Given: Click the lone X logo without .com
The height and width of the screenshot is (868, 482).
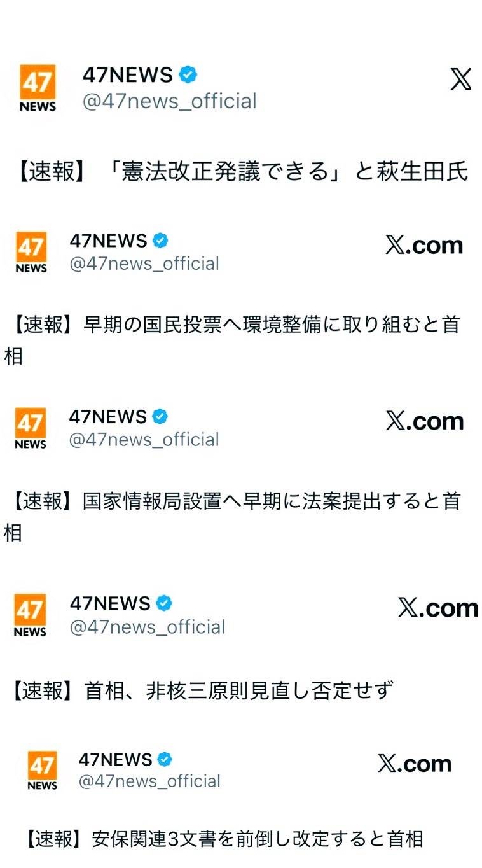Looking at the screenshot, I should 460,79.
